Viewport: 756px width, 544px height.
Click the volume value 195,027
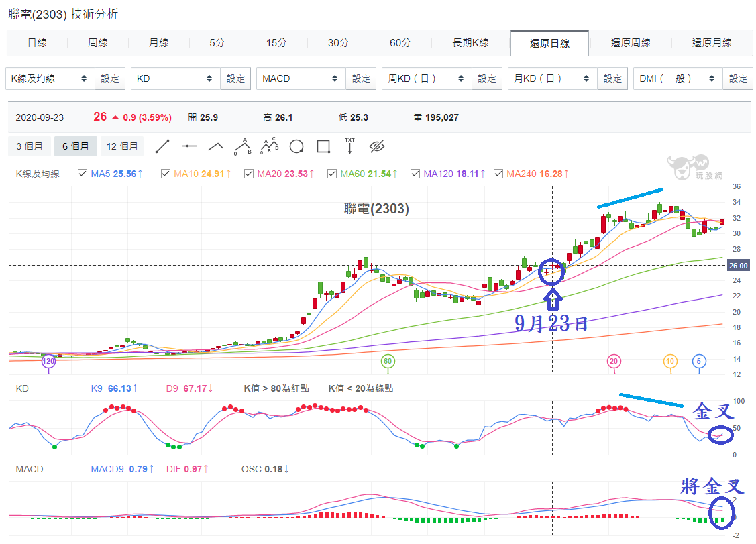(x=442, y=117)
